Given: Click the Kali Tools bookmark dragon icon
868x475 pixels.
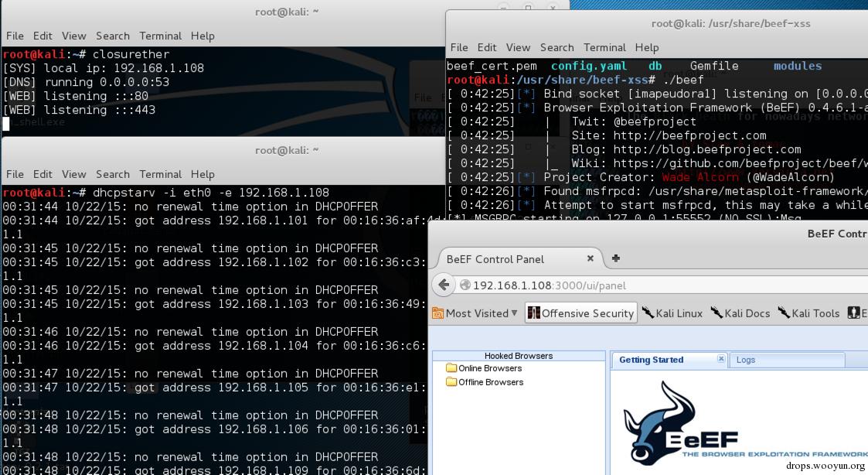Looking at the screenshot, I should [x=783, y=313].
